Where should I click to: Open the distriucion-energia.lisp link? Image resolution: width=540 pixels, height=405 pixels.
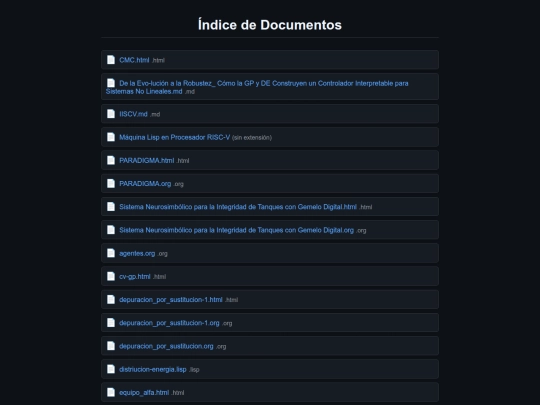point(153,369)
